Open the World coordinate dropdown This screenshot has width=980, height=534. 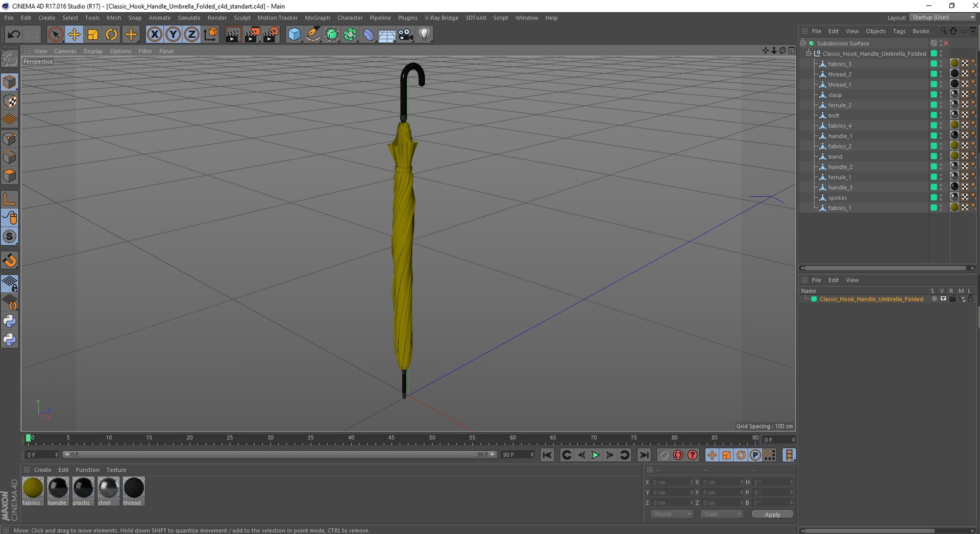[x=672, y=514]
